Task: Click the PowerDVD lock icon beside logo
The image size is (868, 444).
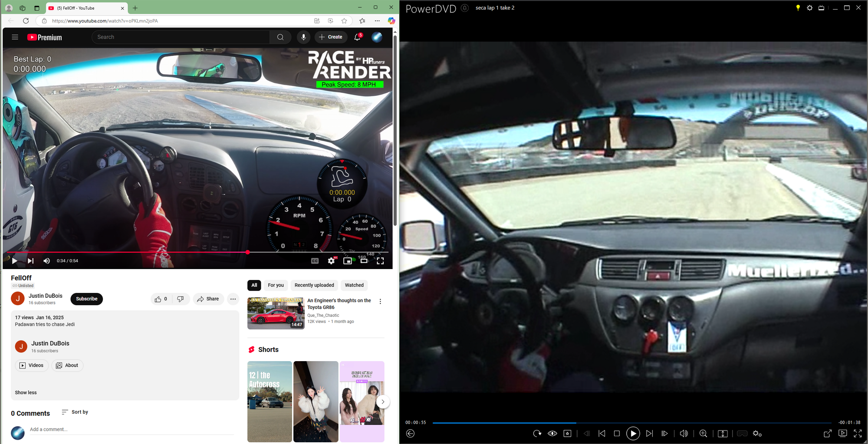Action: coord(465,8)
